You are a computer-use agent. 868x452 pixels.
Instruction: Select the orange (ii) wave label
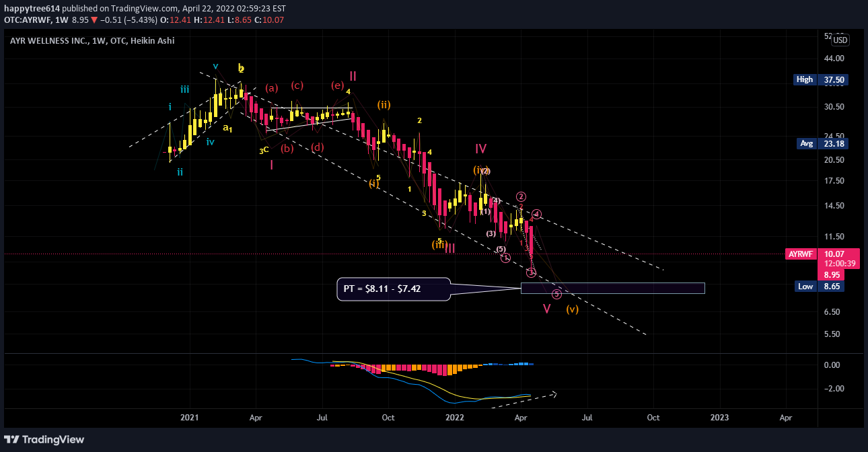(x=384, y=104)
